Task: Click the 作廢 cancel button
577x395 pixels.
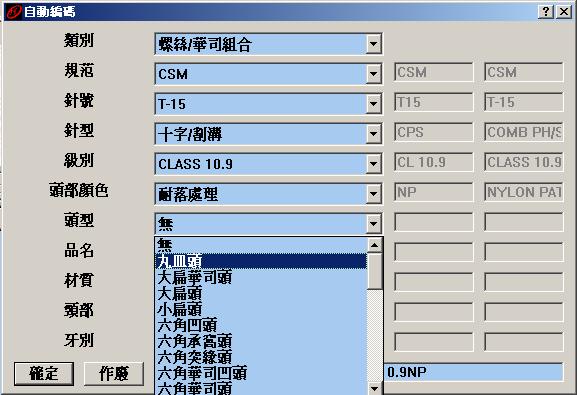Action: pyautogui.click(x=114, y=374)
